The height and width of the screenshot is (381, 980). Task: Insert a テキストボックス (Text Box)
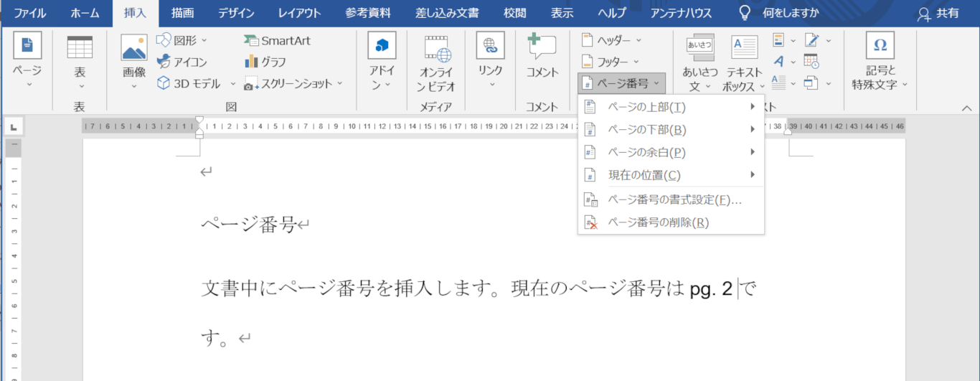(745, 63)
